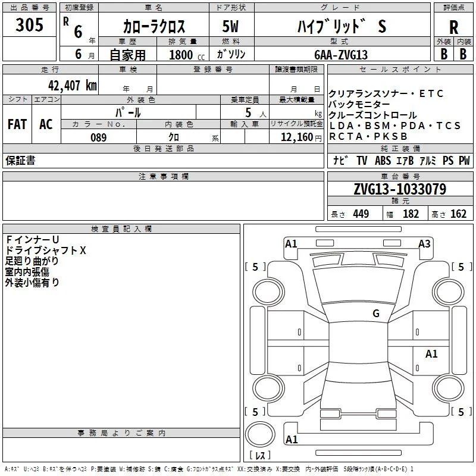Click アルミ equipment label
476x476 pixels.
coord(428,160)
